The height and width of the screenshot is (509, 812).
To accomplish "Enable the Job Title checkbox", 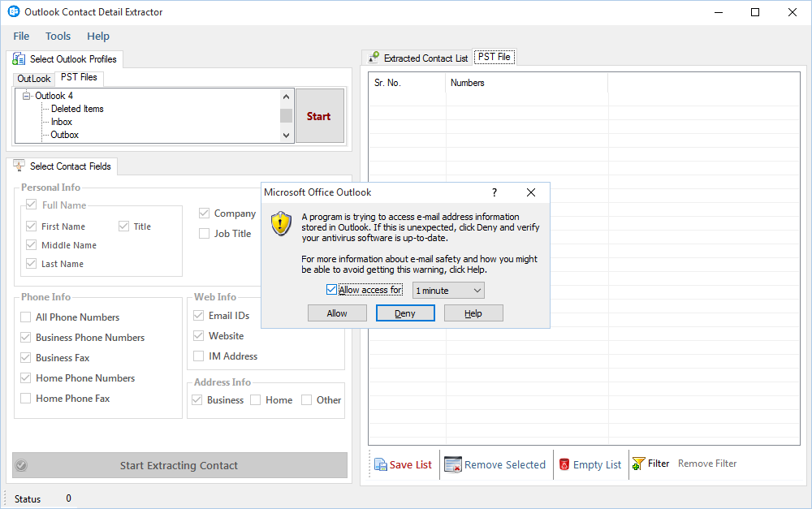I will (204, 234).
